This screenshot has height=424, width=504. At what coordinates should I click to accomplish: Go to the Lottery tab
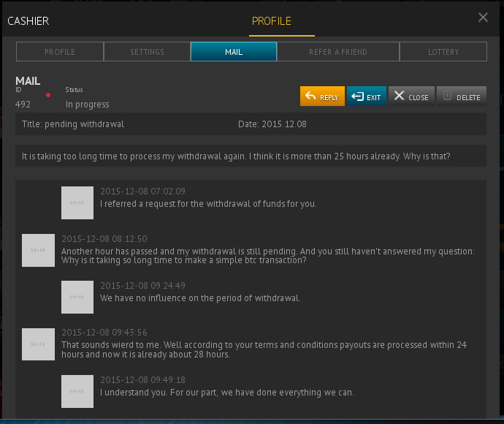tap(443, 52)
